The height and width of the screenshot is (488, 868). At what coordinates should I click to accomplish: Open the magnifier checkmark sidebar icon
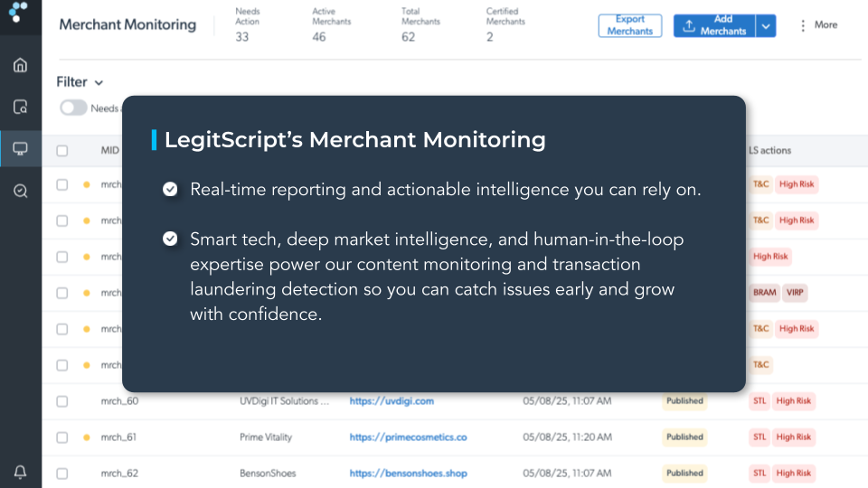[21, 191]
